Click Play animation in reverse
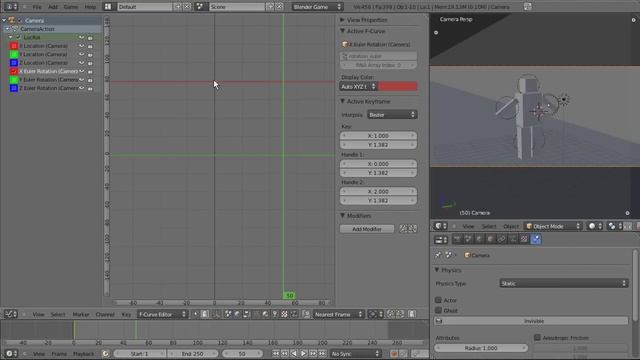Screen dimensions: 640x360 [x=294, y=353]
